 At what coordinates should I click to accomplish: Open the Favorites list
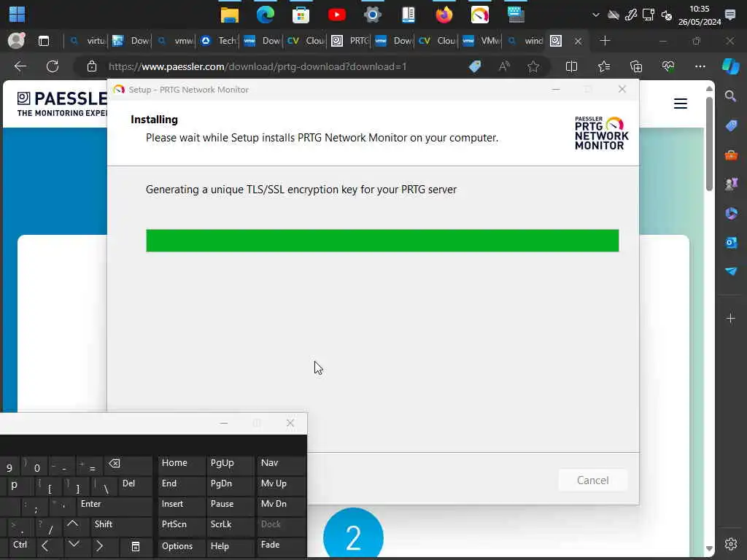604,66
